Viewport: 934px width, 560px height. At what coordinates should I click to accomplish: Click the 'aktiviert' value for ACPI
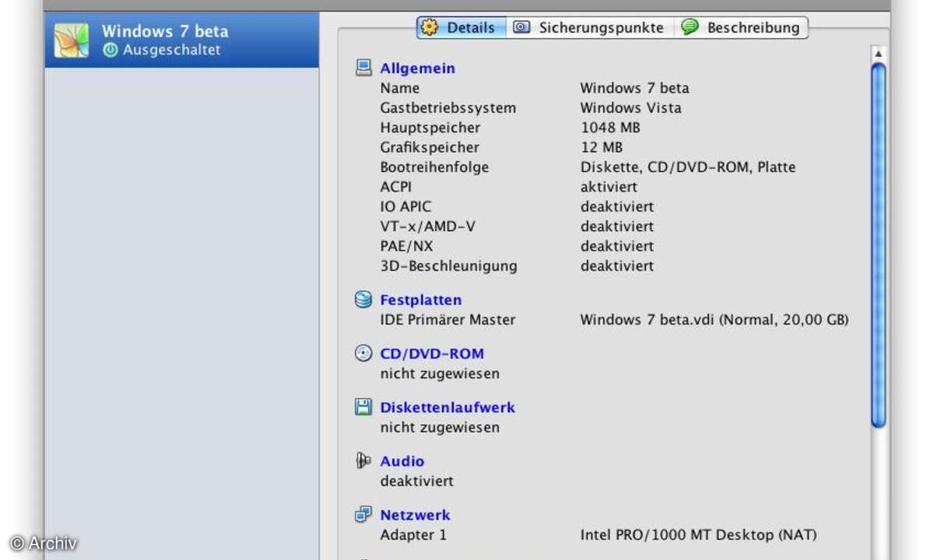point(609,187)
